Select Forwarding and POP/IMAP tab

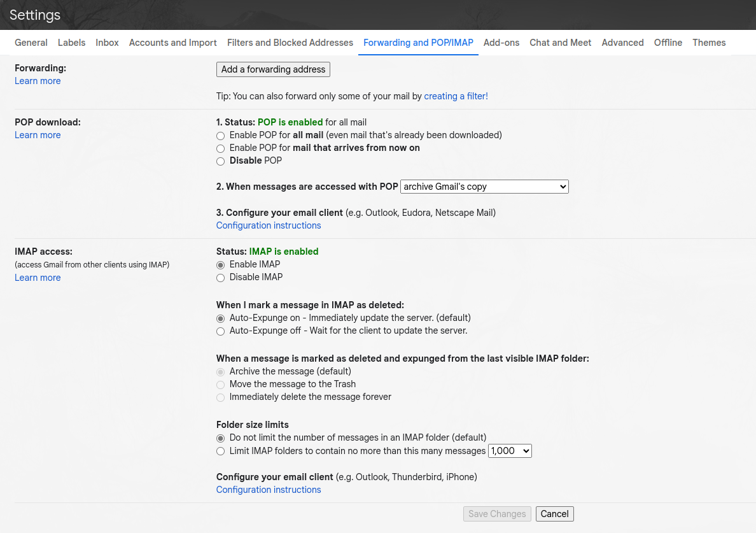click(x=418, y=43)
